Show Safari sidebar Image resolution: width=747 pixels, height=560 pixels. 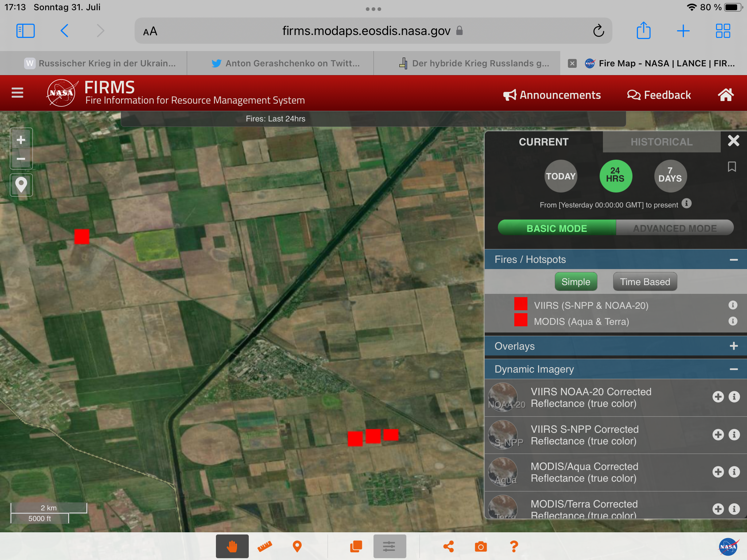[26, 31]
